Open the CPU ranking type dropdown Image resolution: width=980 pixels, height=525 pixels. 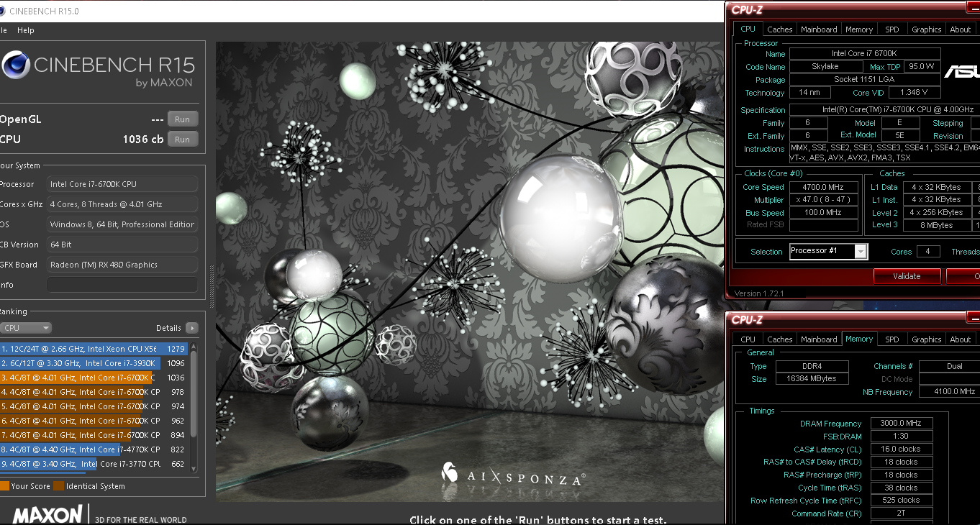click(x=26, y=328)
